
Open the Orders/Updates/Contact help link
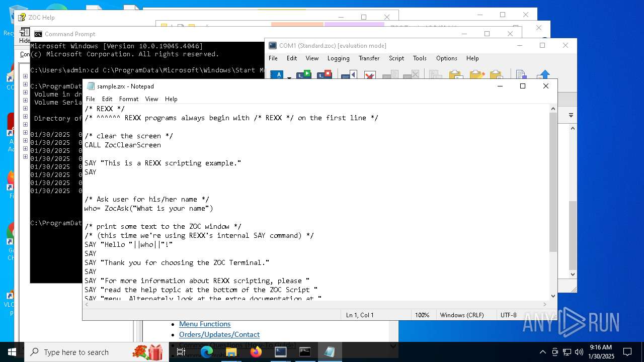(219, 334)
